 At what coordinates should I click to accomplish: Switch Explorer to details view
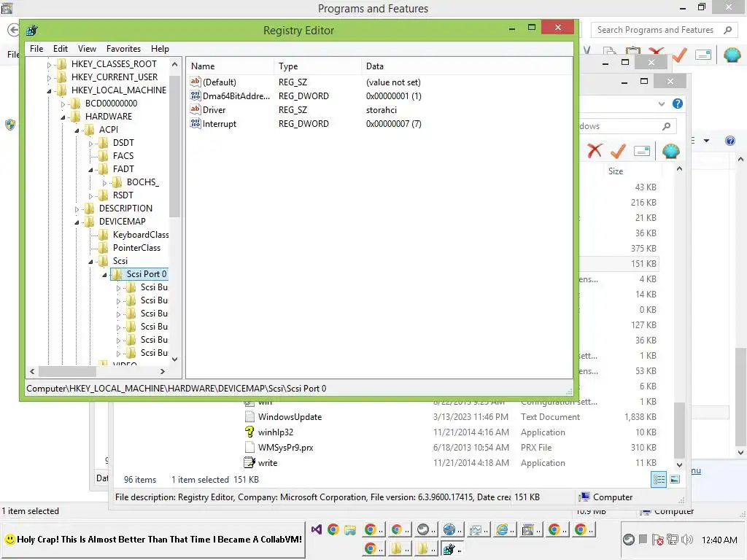(x=659, y=480)
